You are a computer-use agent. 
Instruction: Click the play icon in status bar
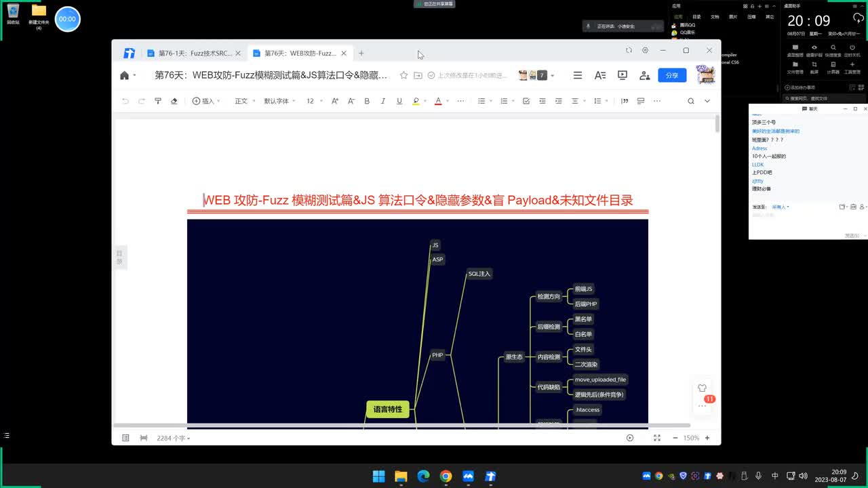630,439
